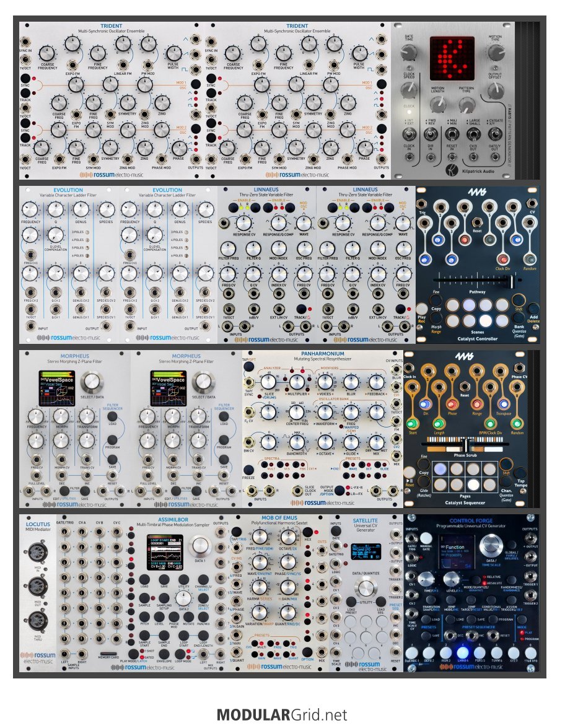Click the Kilpatrick Audio round K logo
The width and height of the screenshot is (565, 728).
click(451, 170)
